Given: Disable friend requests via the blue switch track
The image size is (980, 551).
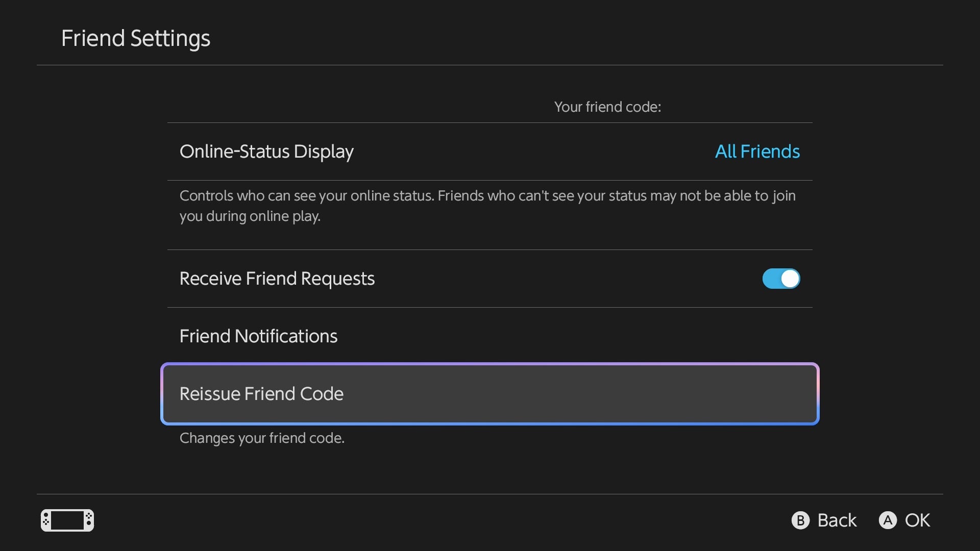Looking at the screenshot, I should (771, 279).
